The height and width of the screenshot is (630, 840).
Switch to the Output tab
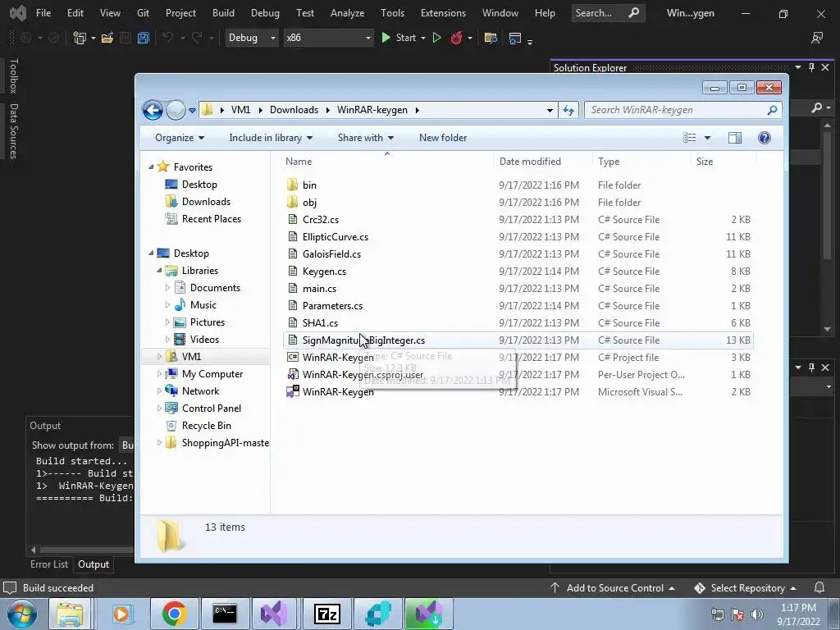pos(94,564)
